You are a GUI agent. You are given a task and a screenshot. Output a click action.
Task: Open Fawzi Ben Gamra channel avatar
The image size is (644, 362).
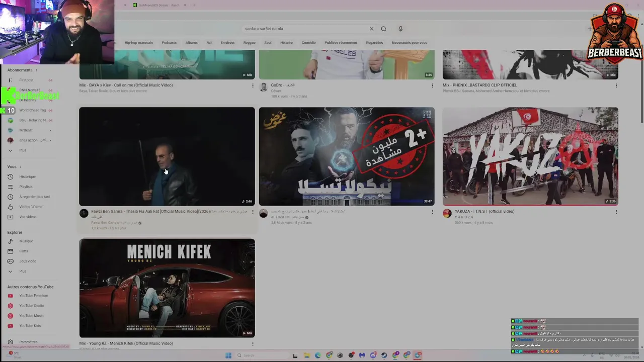pos(84,213)
